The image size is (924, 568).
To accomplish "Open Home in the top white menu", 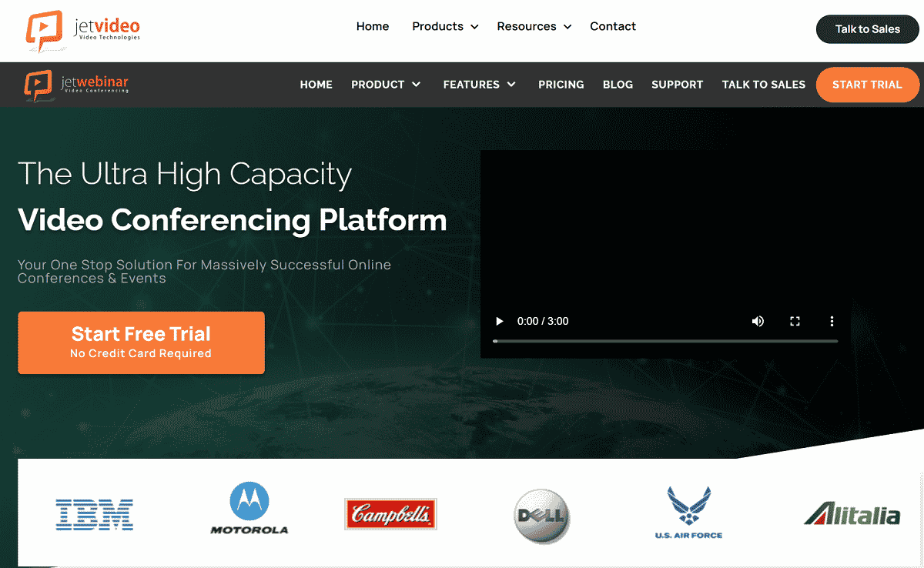I will 373,26.
